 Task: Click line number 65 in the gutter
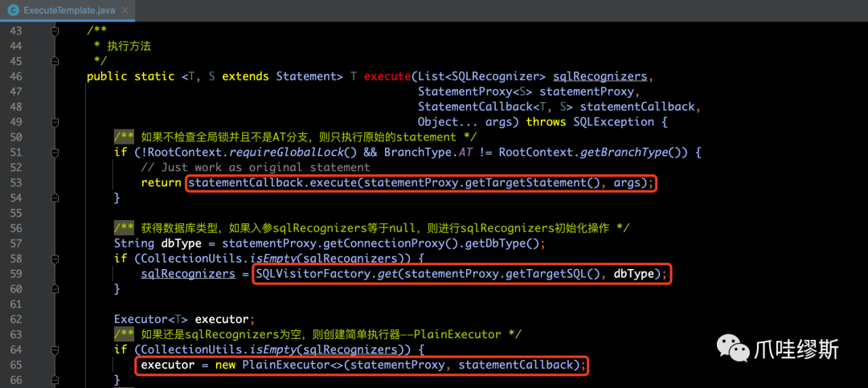tap(16, 364)
